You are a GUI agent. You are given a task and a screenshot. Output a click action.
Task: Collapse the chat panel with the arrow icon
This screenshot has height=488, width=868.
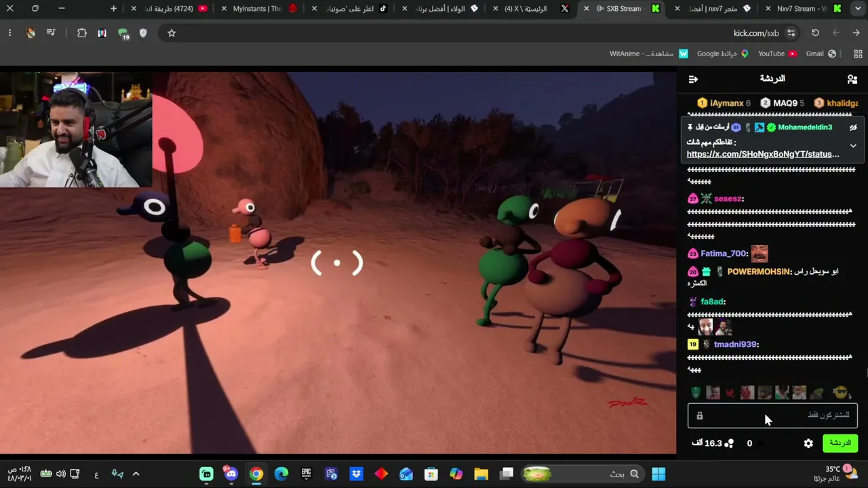693,79
